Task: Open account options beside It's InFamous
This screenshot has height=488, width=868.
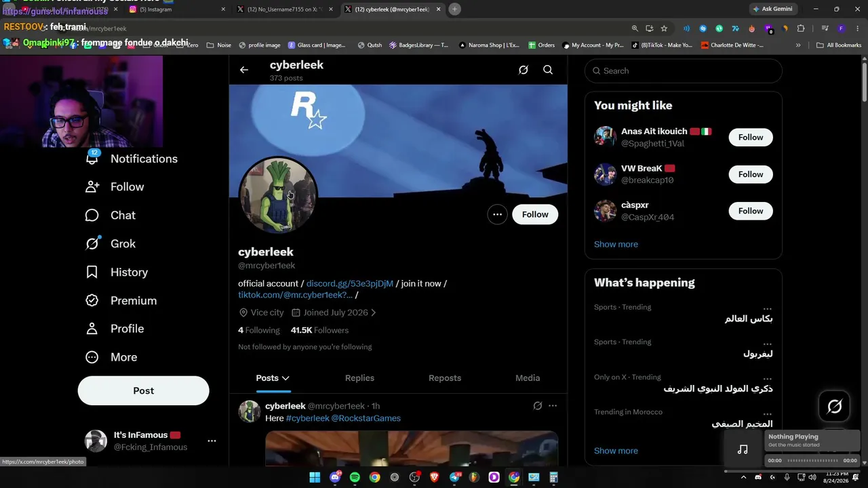Action: [212, 441]
